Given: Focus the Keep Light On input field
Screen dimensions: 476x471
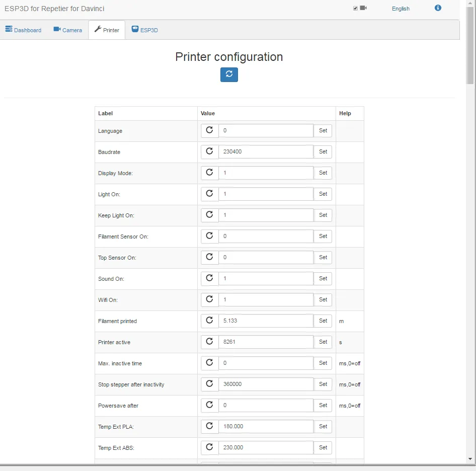Looking at the screenshot, I should (266, 215).
